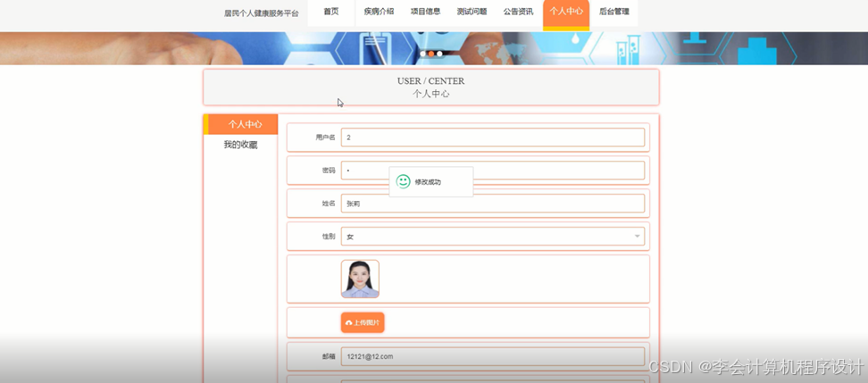Select the first carousel dot in banner
The width and height of the screenshot is (868, 383).
pyautogui.click(x=423, y=54)
